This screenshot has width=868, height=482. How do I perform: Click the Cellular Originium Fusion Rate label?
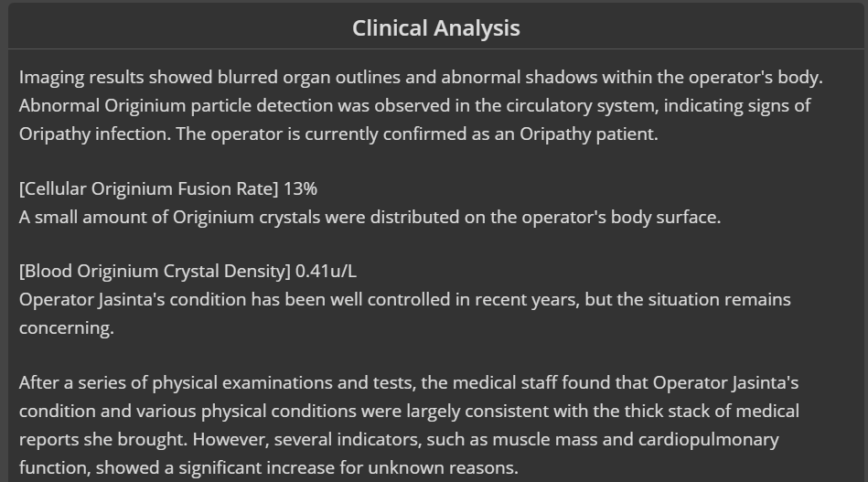(149, 188)
